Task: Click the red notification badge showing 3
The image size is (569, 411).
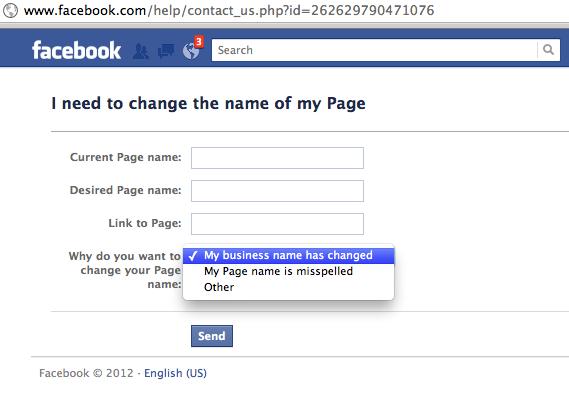Action: coord(198,42)
